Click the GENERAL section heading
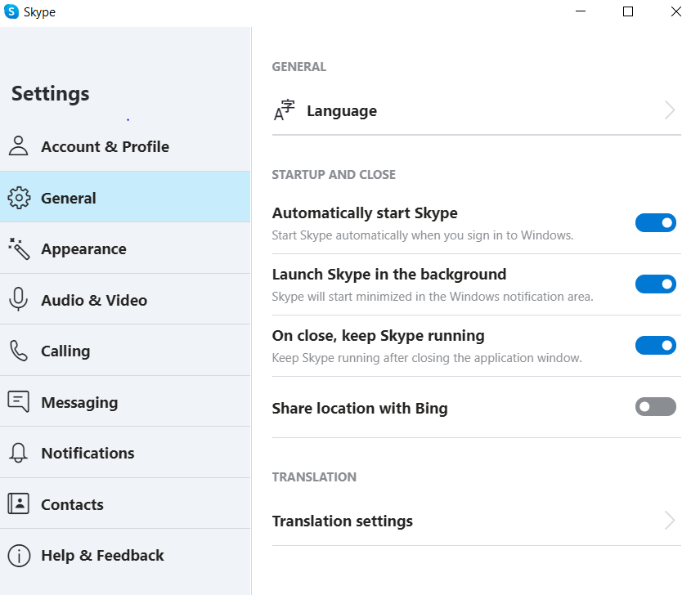 coord(298,66)
